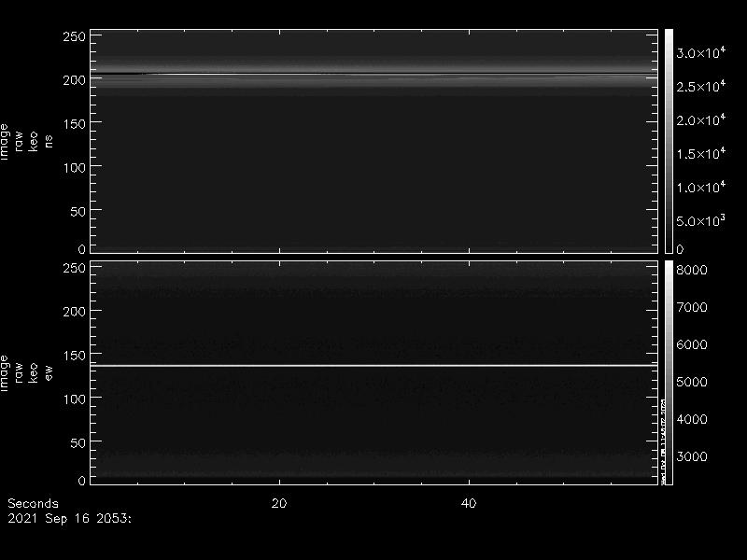
Task: Click the 100 tick of the lower plot
Action: [75, 399]
